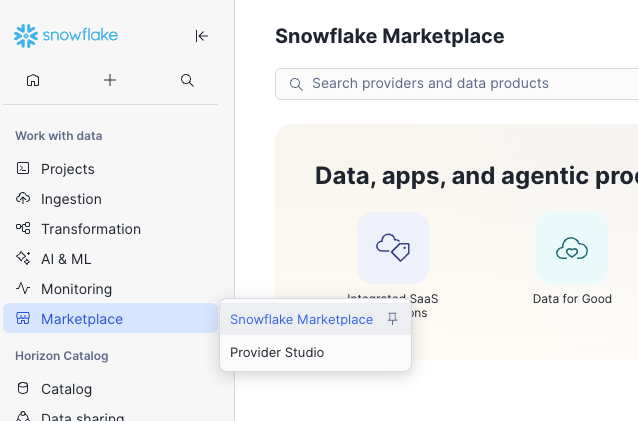
Task: Open the Monitoring sidebar link
Action: coord(76,289)
